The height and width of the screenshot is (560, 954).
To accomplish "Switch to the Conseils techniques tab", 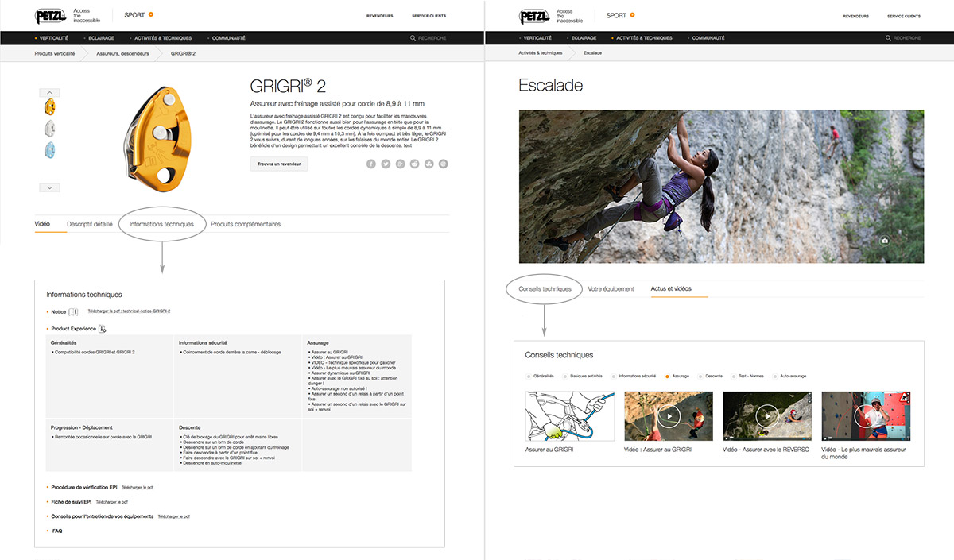I will (545, 288).
